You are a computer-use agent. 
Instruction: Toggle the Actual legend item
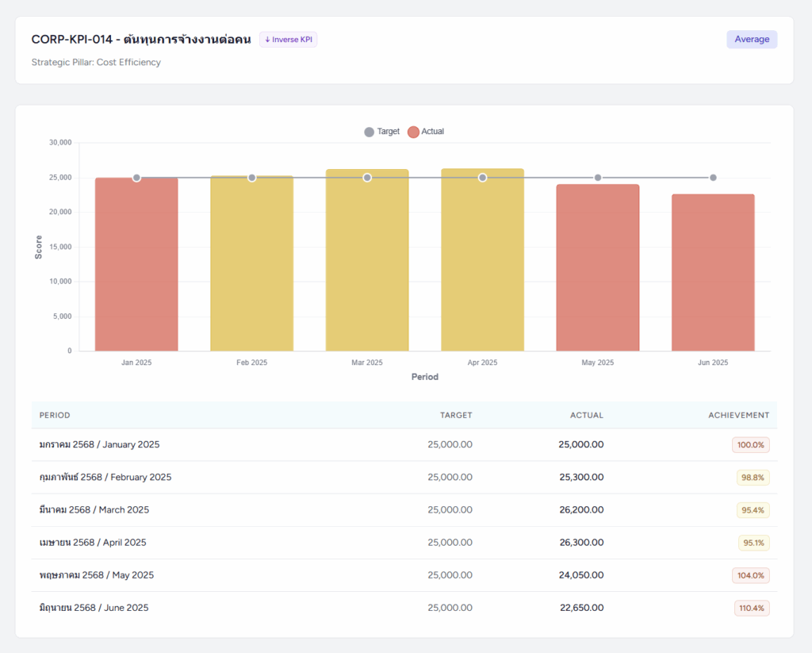point(426,132)
